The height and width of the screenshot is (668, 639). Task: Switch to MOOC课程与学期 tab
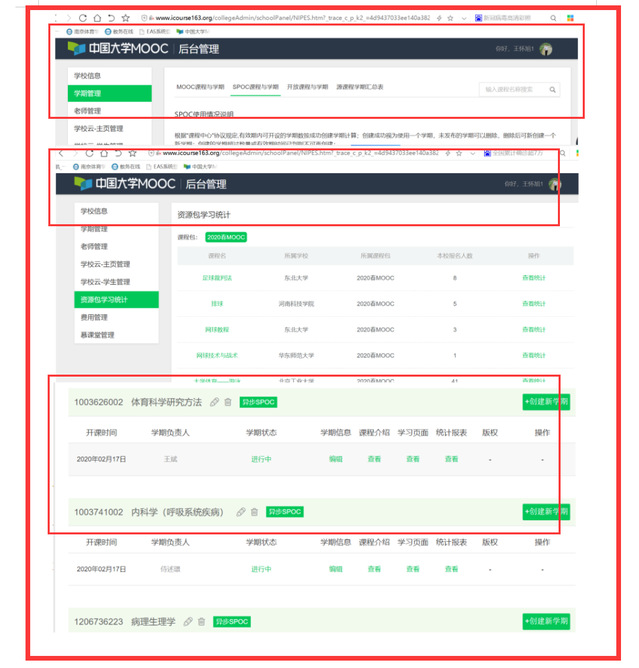pos(200,87)
